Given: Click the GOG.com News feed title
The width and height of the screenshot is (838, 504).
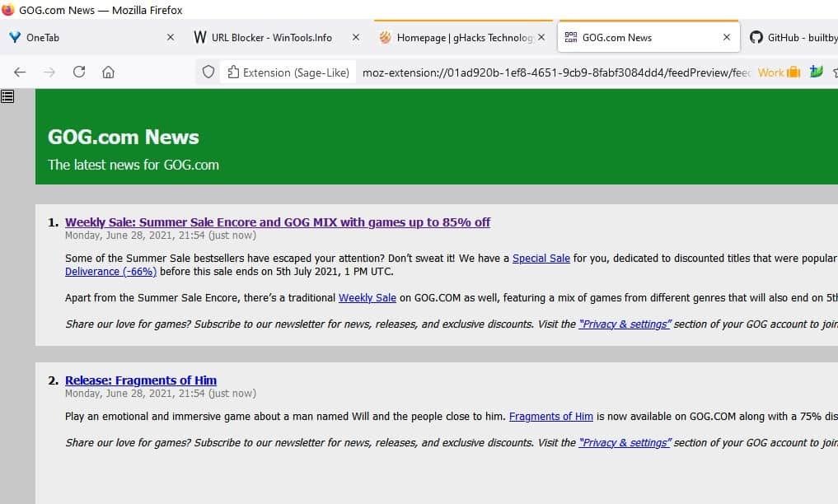Looking at the screenshot, I should pos(124,138).
